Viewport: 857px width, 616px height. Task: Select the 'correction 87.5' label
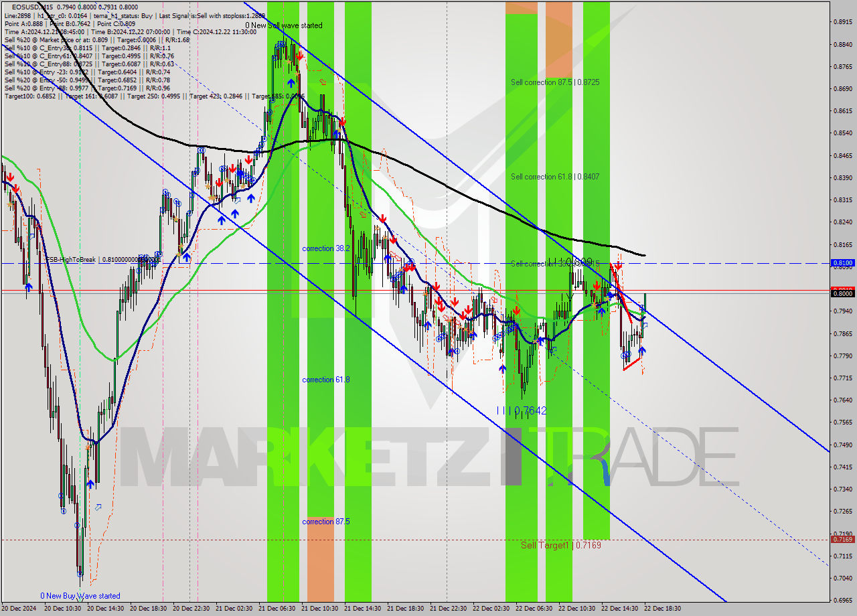pyautogui.click(x=326, y=522)
